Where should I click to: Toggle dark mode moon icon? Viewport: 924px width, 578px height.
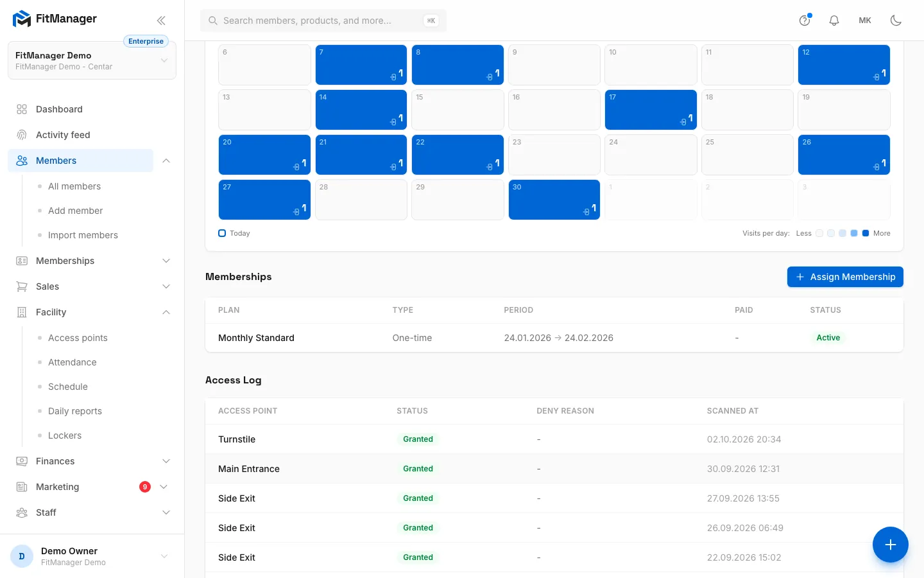(x=896, y=21)
